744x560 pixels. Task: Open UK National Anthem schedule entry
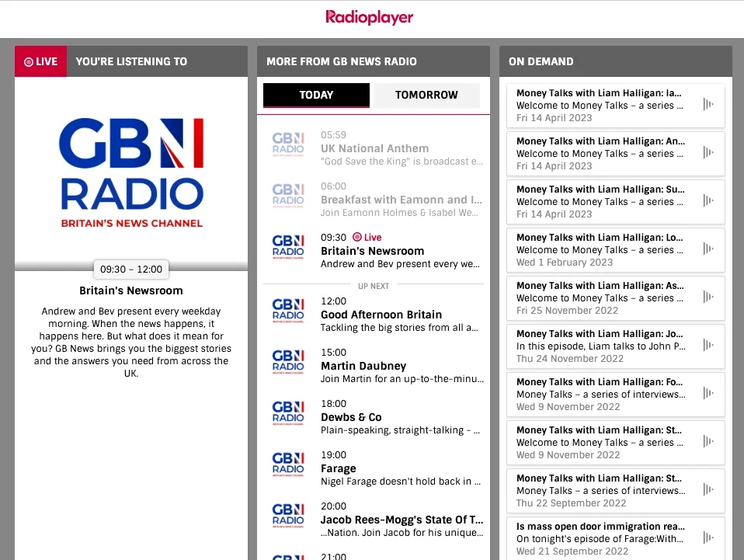tap(374, 148)
